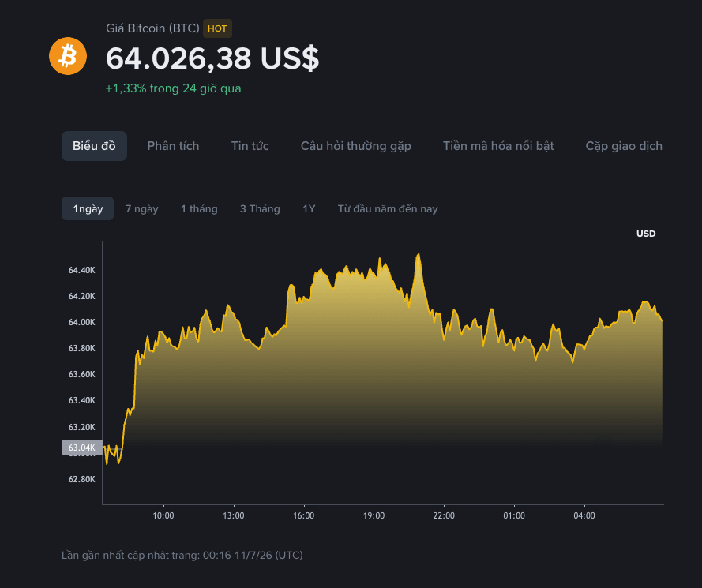
Task: Select the 1Y chart range
Action: pos(309,209)
